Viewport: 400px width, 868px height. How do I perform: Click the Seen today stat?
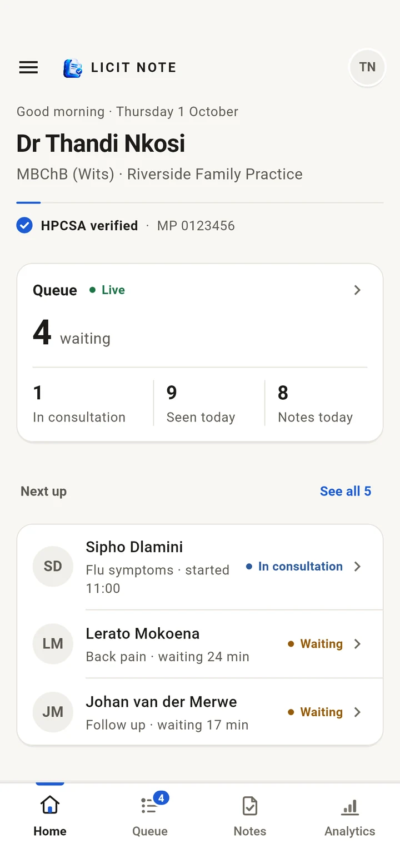point(201,404)
